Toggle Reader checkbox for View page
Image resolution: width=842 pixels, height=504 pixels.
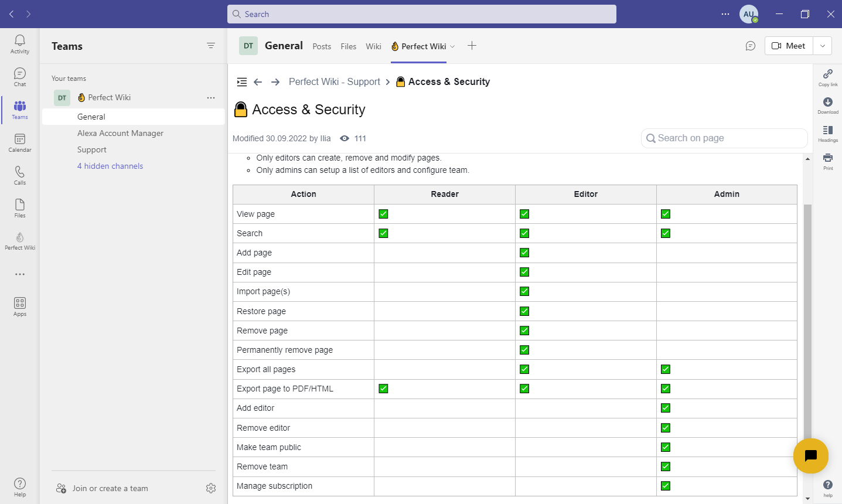pos(383,213)
